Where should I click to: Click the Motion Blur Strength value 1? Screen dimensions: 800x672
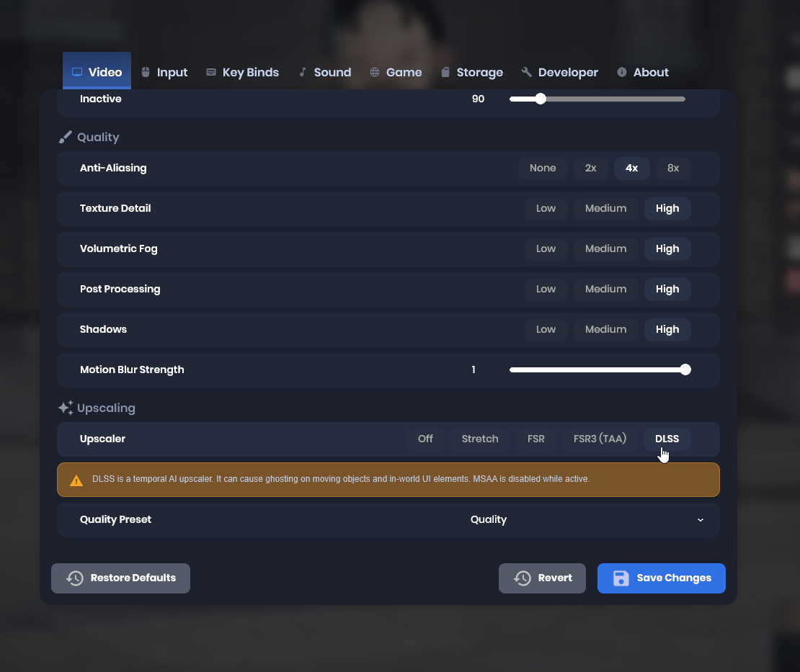point(474,369)
